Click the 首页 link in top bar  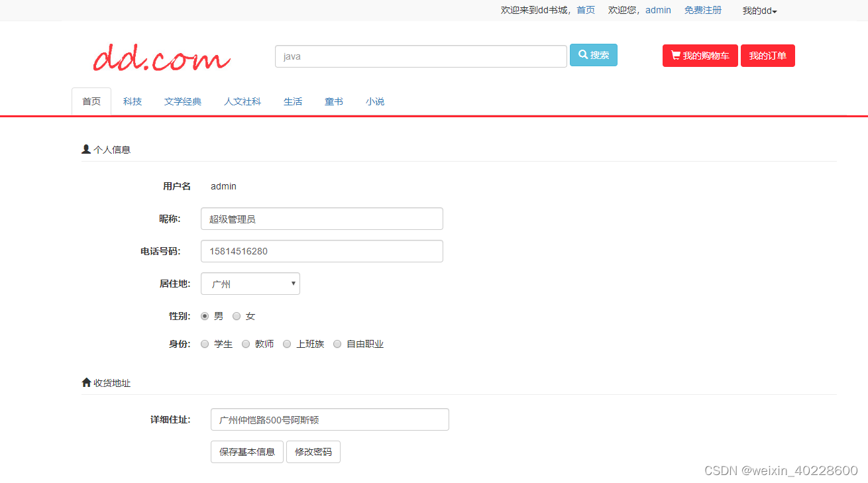pos(586,10)
